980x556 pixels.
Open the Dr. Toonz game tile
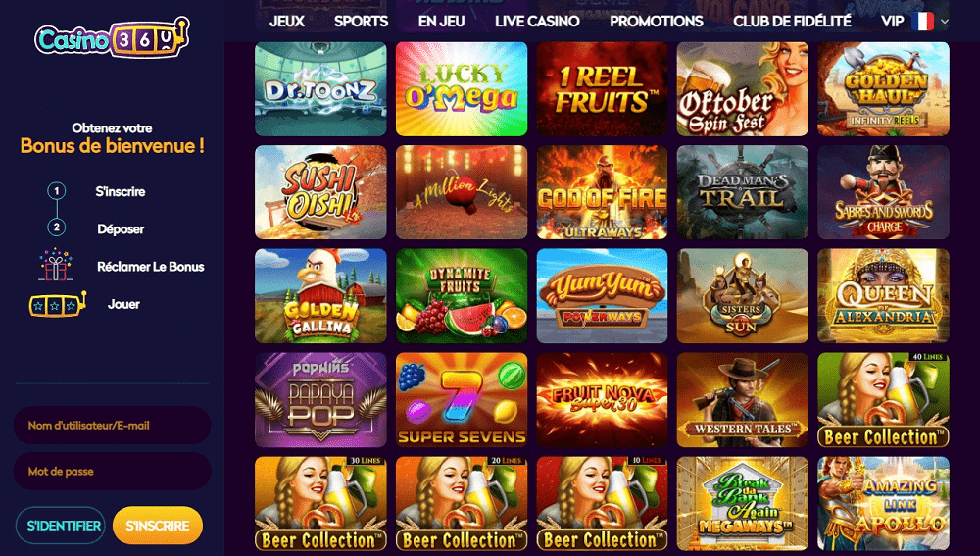[x=320, y=89]
